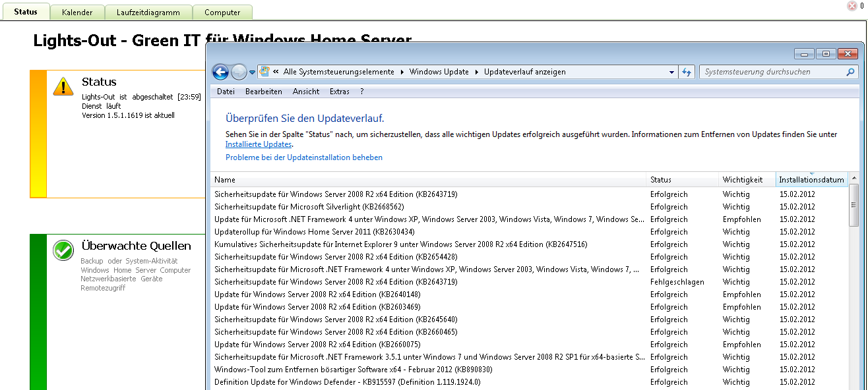Click the green checkmark Überwachte Quellen icon

(63, 250)
